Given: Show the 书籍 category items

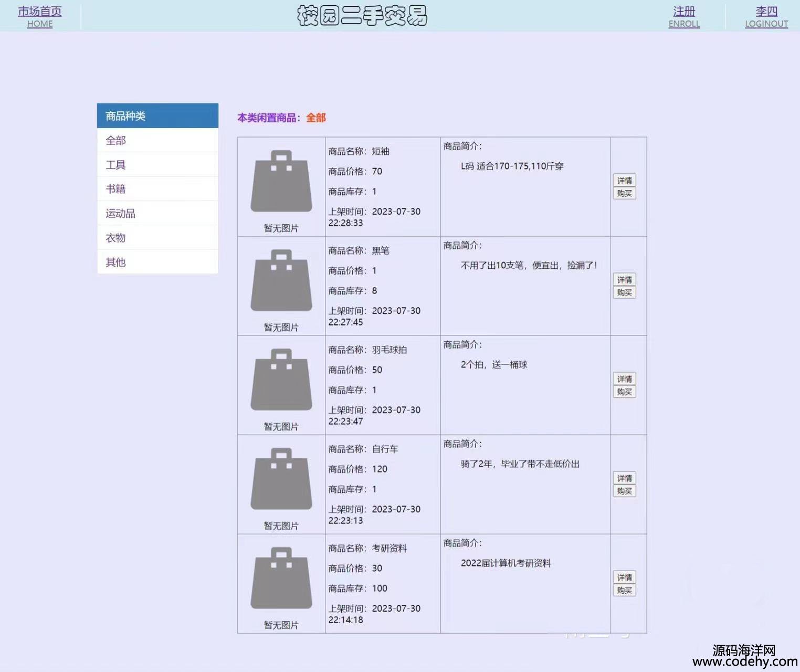Looking at the screenshot, I should click(116, 189).
